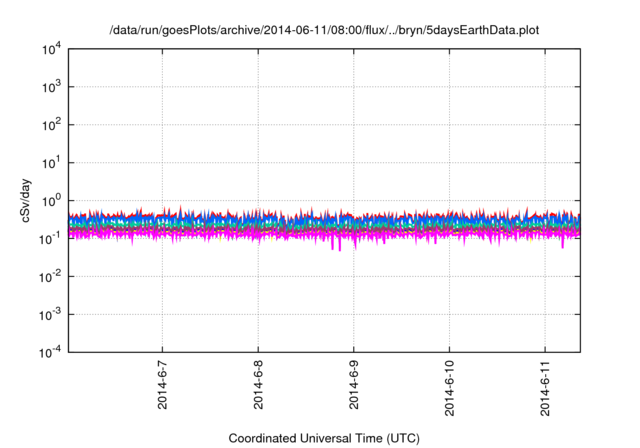Click the plot title file path text
Image resolution: width=640 pixels, height=448 pixels.
click(x=324, y=30)
